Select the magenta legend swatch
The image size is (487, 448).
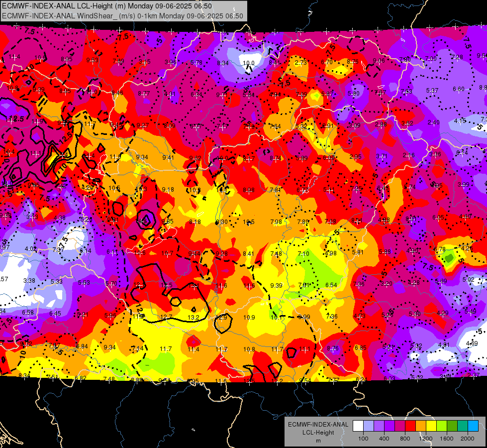click(x=400, y=426)
